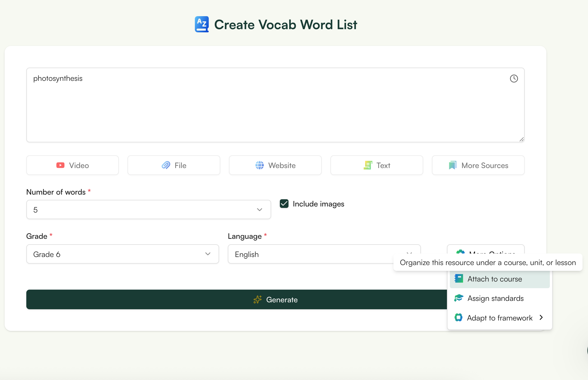Click the graduation cap Assign standards icon
The width and height of the screenshot is (588, 380).
pos(459,298)
